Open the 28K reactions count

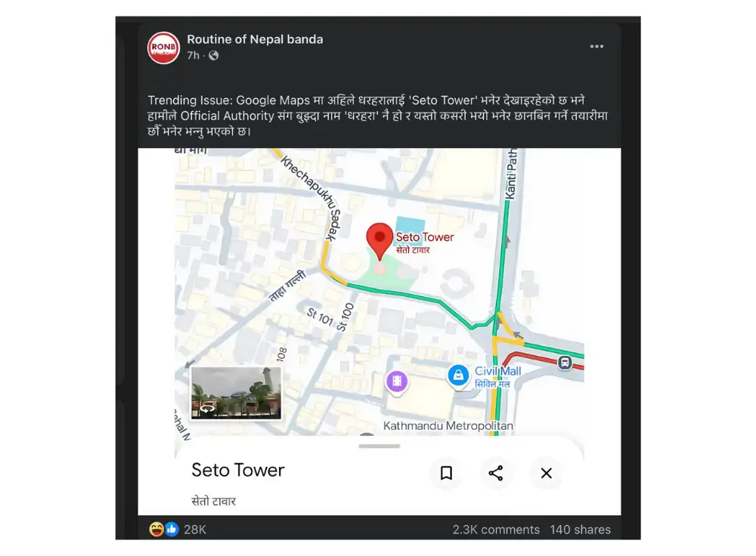pyautogui.click(x=195, y=530)
